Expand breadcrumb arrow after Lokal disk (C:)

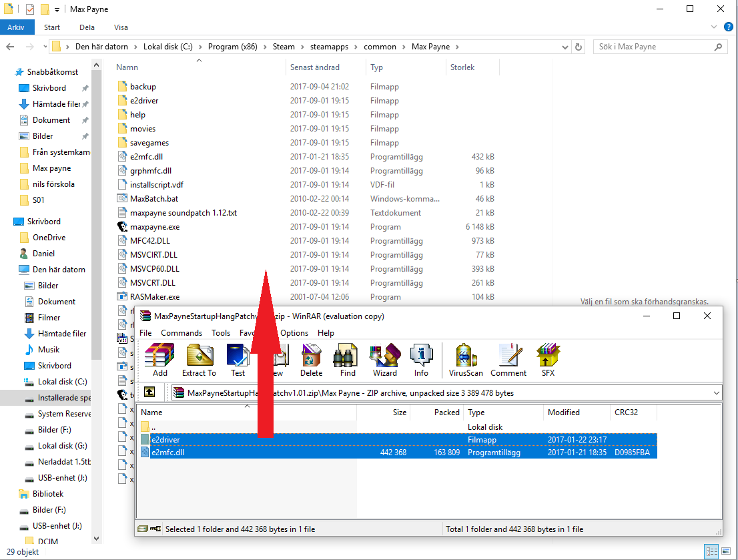point(200,47)
